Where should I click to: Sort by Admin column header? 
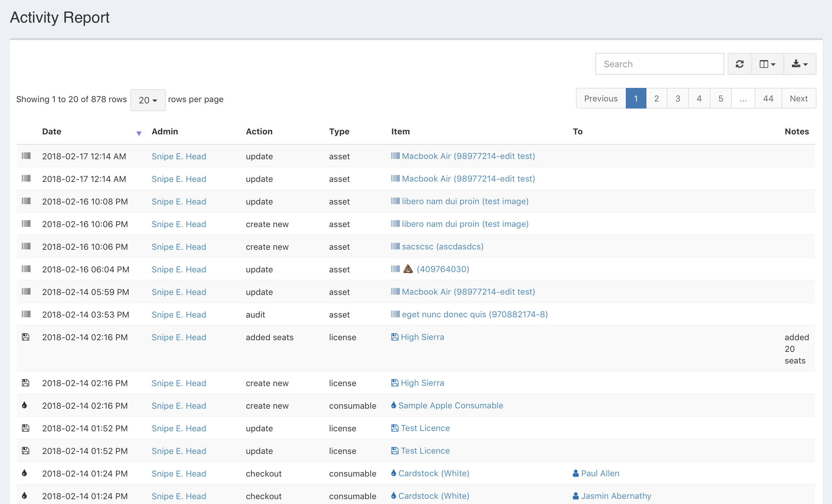165,131
